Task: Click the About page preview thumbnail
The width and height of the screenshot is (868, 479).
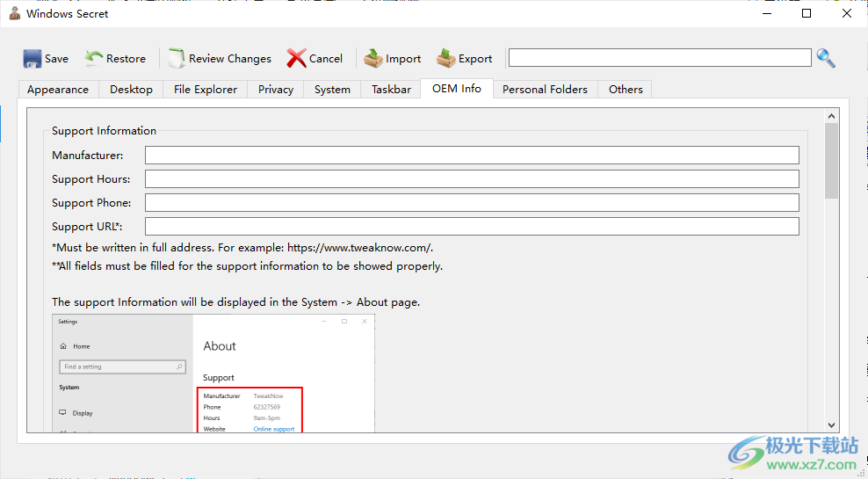Action: point(213,374)
